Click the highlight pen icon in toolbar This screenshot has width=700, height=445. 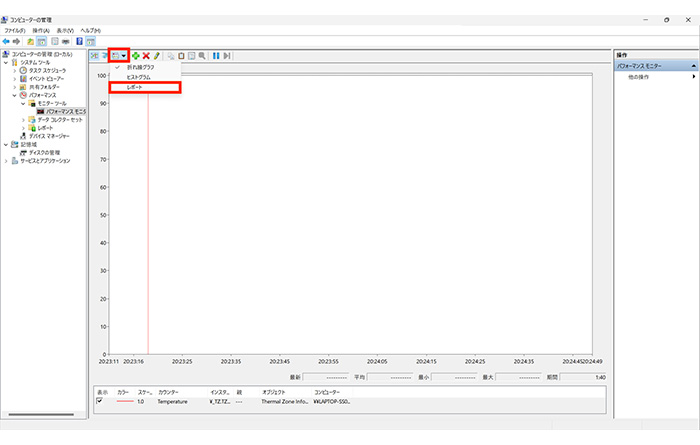(x=157, y=56)
